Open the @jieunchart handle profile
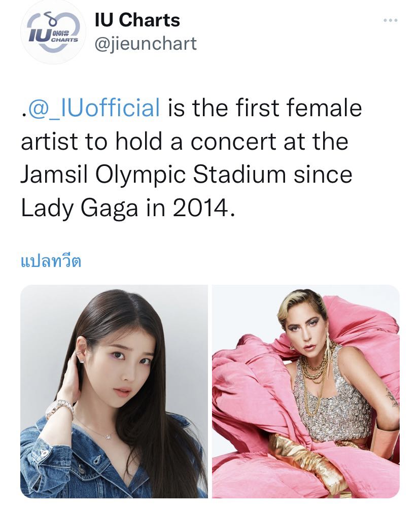Screen dimensions: 420x508 coord(146,44)
